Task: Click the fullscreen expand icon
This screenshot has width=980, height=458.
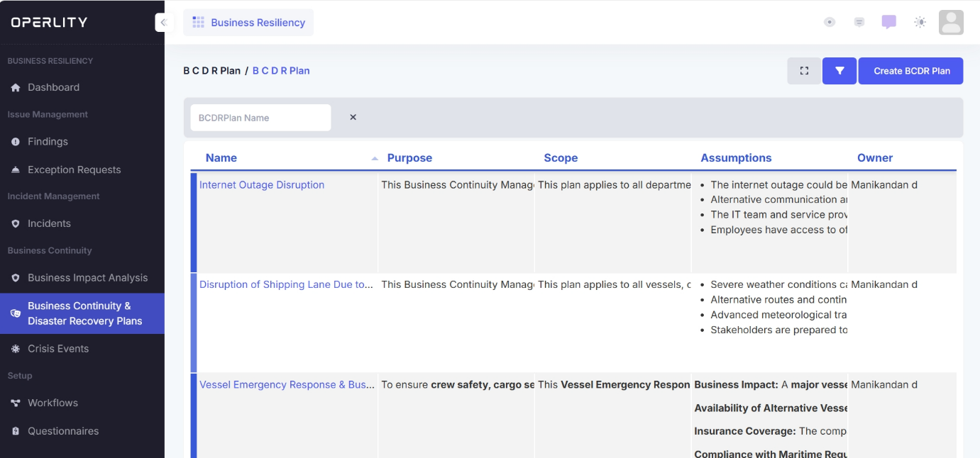Action: (804, 71)
